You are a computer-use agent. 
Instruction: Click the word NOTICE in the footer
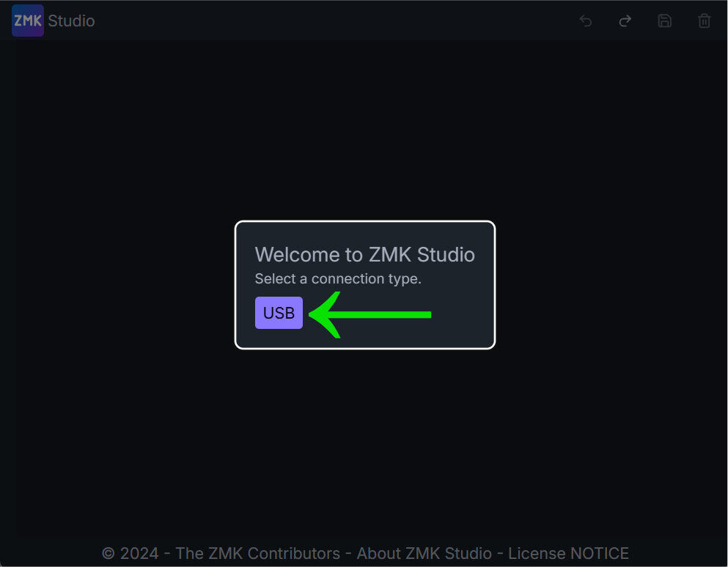[600, 553]
